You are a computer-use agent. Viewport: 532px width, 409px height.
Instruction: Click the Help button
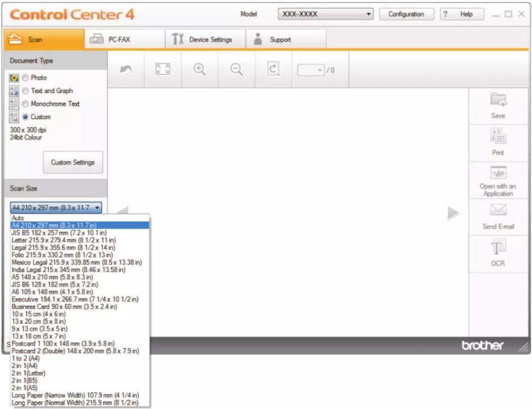pyautogui.click(x=462, y=14)
